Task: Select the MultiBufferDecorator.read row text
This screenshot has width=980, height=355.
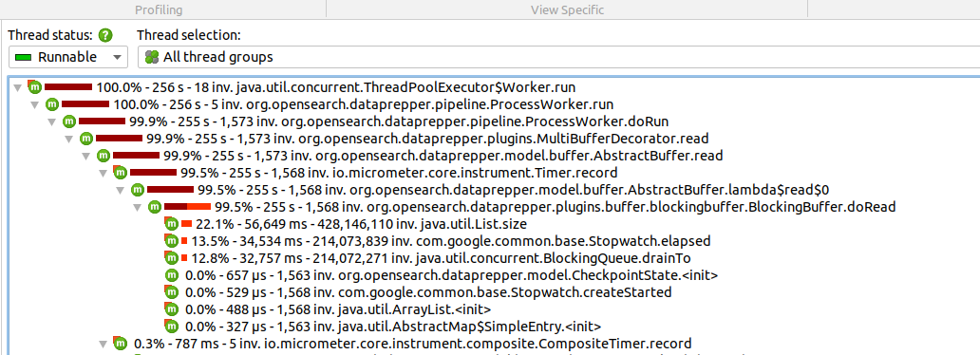Action: pyautogui.click(x=427, y=139)
